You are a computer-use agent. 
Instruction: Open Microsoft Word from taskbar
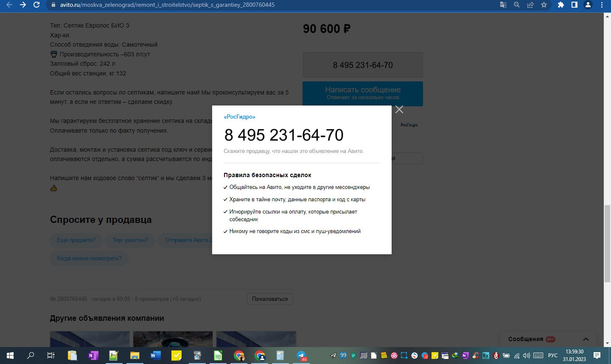pyautogui.click(x=155, y=356)
